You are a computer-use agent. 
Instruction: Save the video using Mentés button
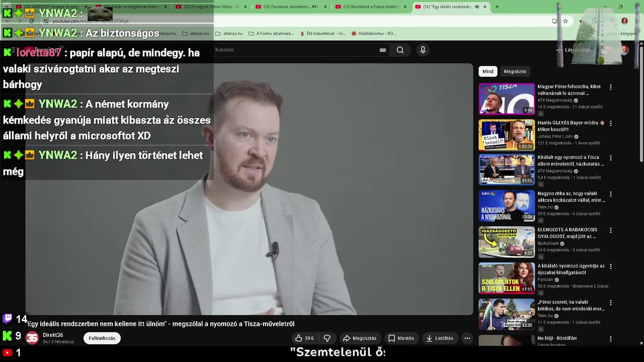(x=401, y=338)
